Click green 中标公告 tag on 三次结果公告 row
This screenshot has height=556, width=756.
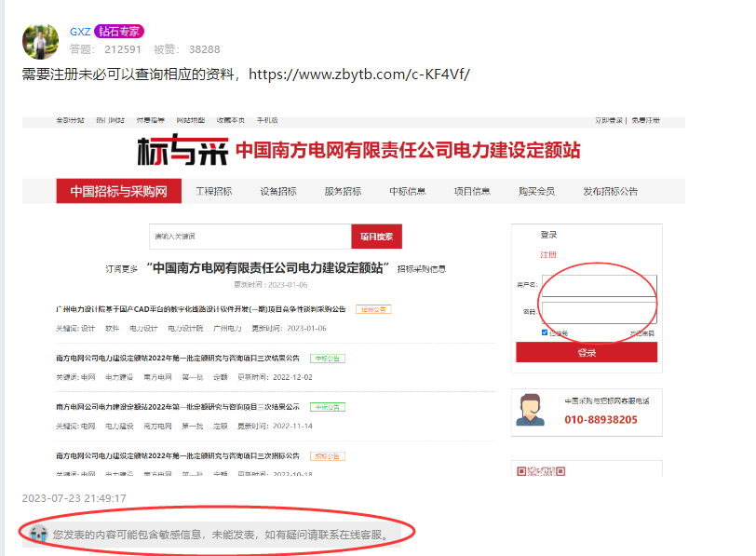(x=328, y=359)
